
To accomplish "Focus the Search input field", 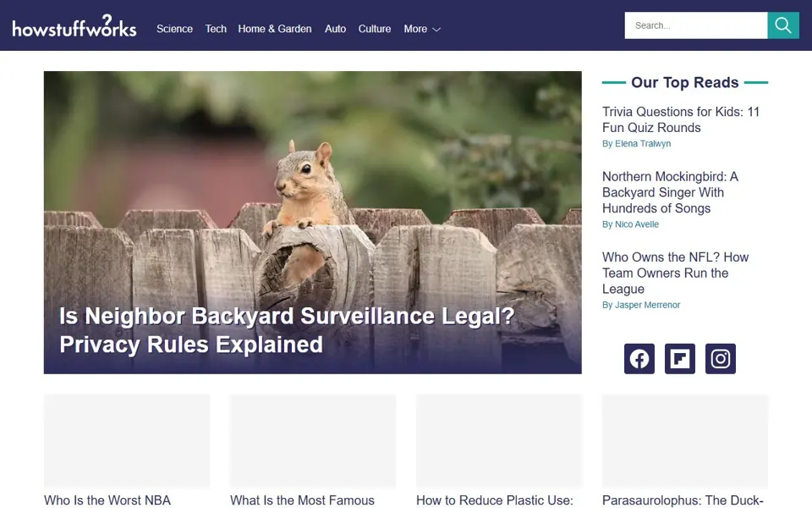I will pos(696,25).
